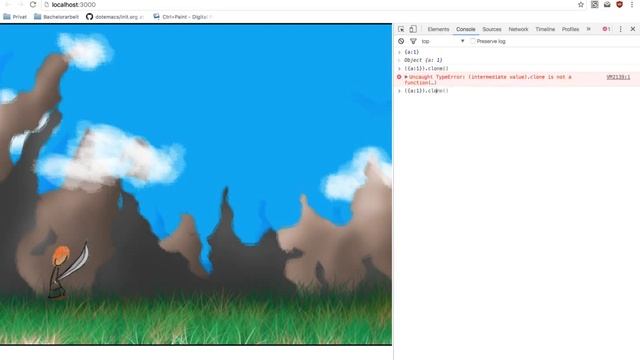Select the Console tab
This screenshot has width=640, height=360.
tap(466, 29)
